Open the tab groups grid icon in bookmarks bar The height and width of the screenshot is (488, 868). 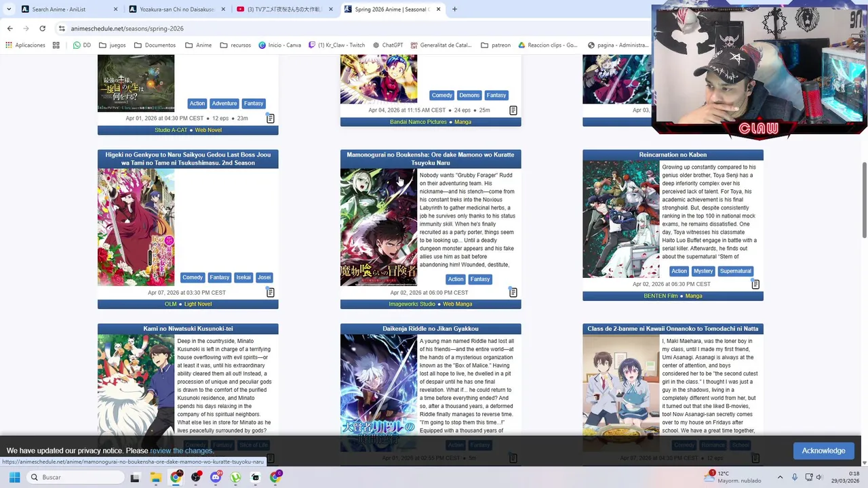[x=56, y=45]
